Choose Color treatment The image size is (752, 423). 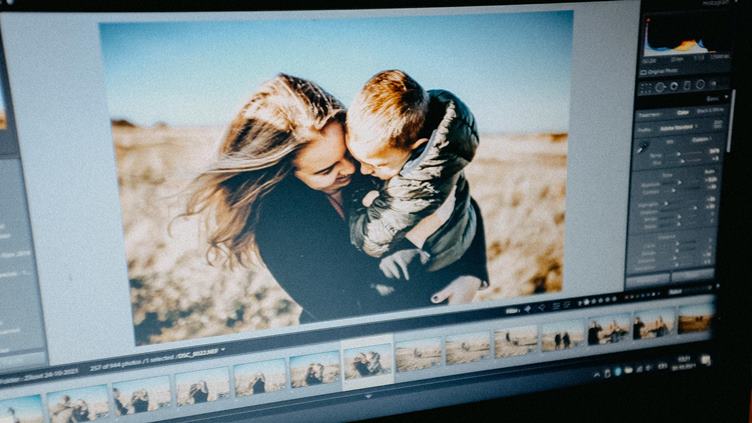coord(683,113)
